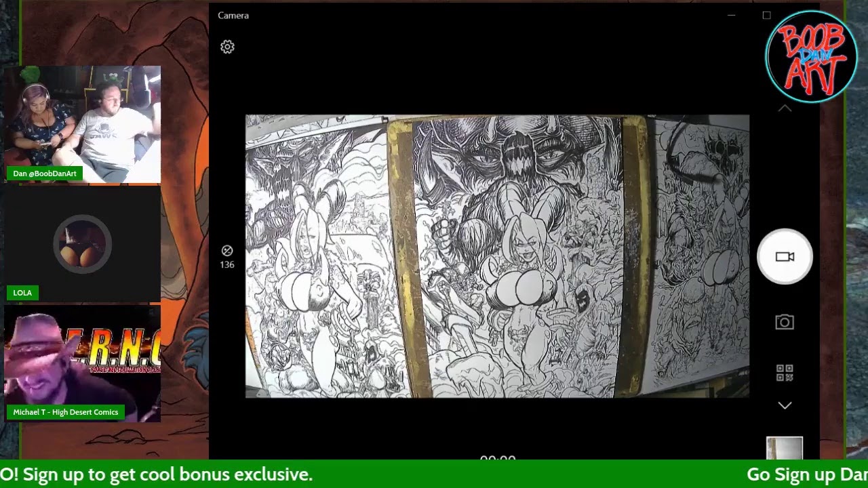Open the camera roll thumbnail
Screen dimensions: 868x488
[785, 448]
